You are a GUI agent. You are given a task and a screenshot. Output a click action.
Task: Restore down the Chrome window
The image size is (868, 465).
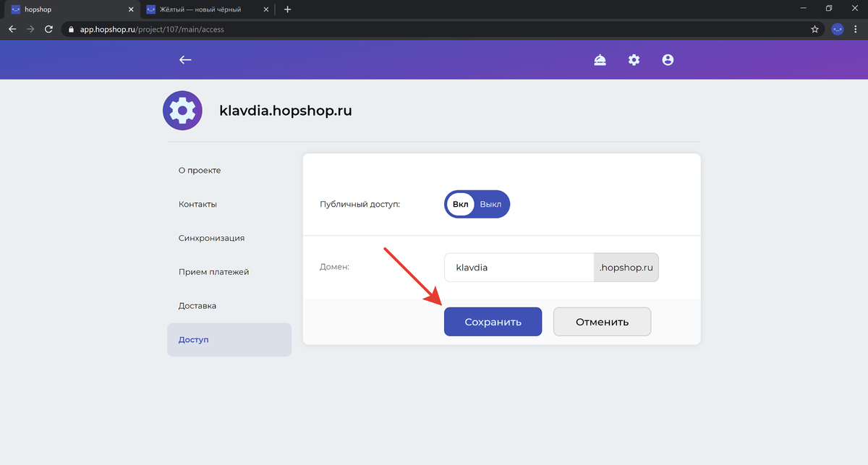(x=829, y=8)
